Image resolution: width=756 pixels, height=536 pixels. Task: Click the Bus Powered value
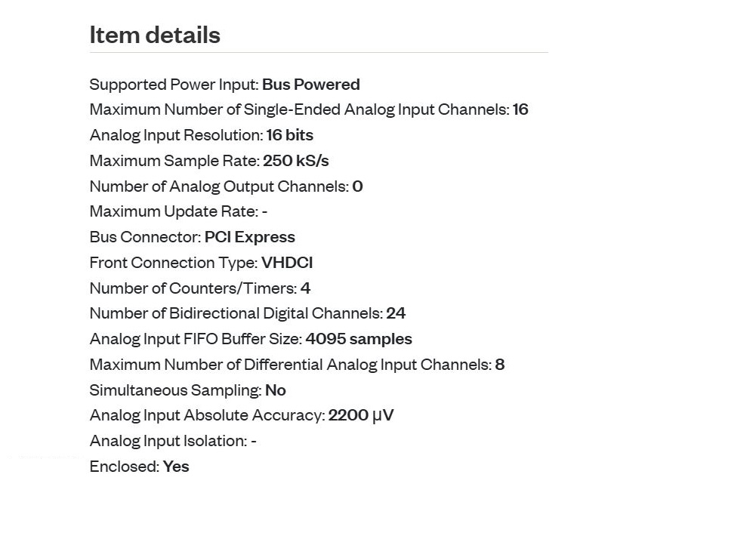311,85
